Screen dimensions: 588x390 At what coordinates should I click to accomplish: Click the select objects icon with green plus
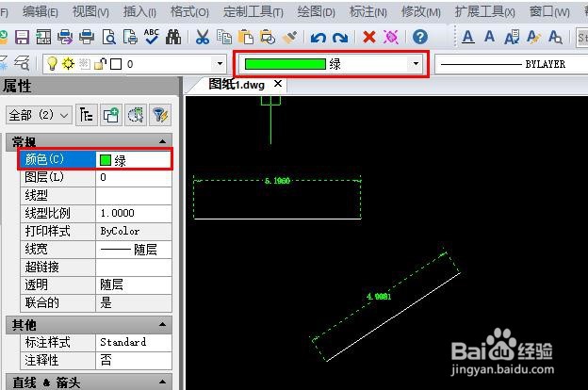tap(110, 115)
